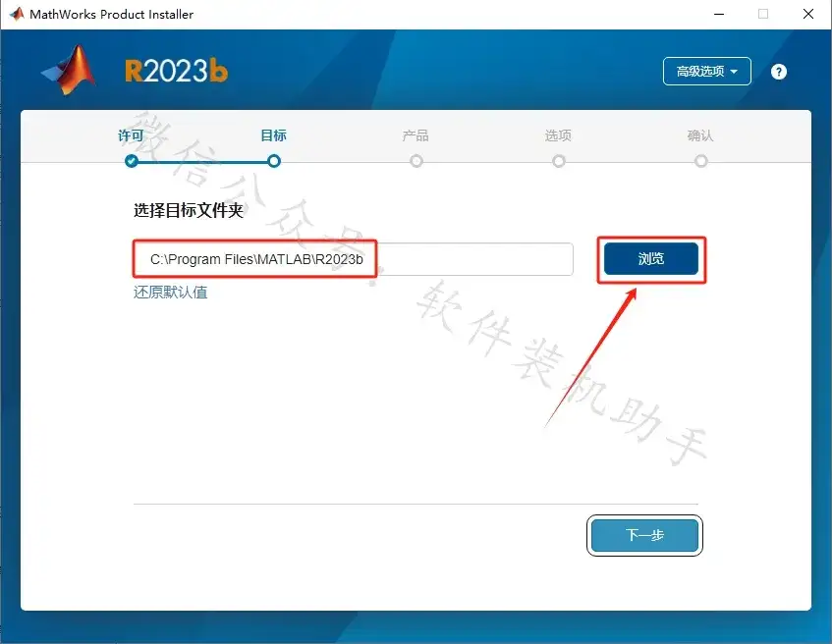Click the completed 许可 step checkmark circle
The height and width of the screenshot is (644, 832).
(132, 161)
